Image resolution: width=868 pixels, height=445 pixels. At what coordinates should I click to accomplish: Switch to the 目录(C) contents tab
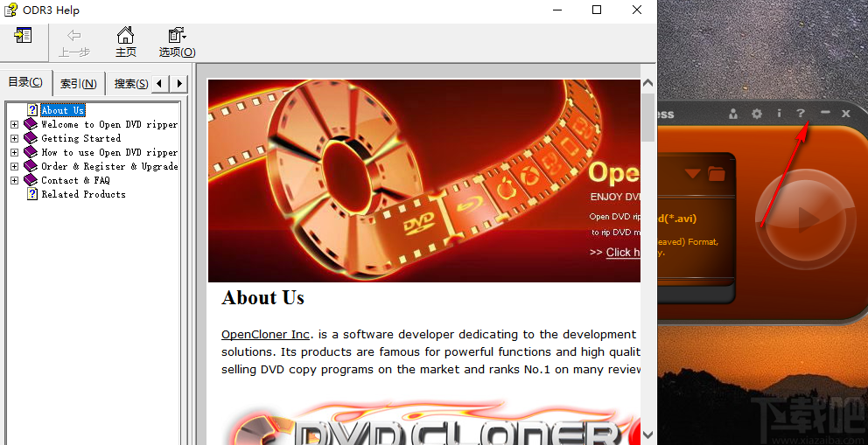25,82
